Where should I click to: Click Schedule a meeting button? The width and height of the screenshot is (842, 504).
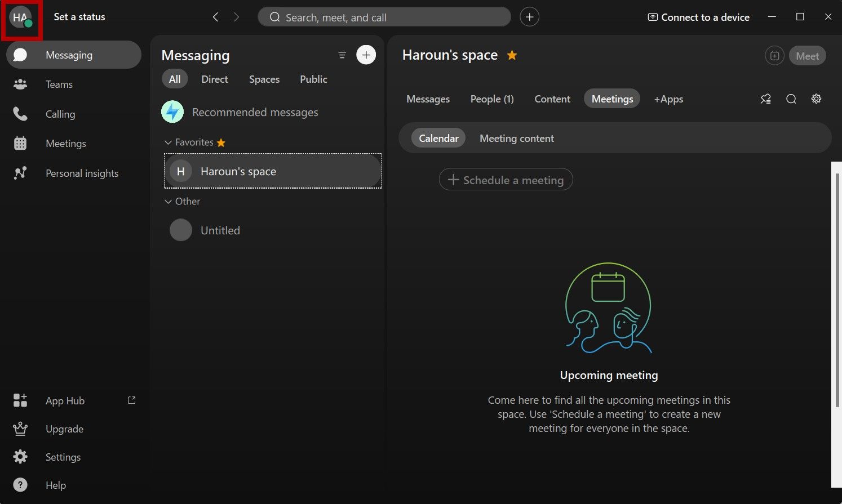click(506, 180)
